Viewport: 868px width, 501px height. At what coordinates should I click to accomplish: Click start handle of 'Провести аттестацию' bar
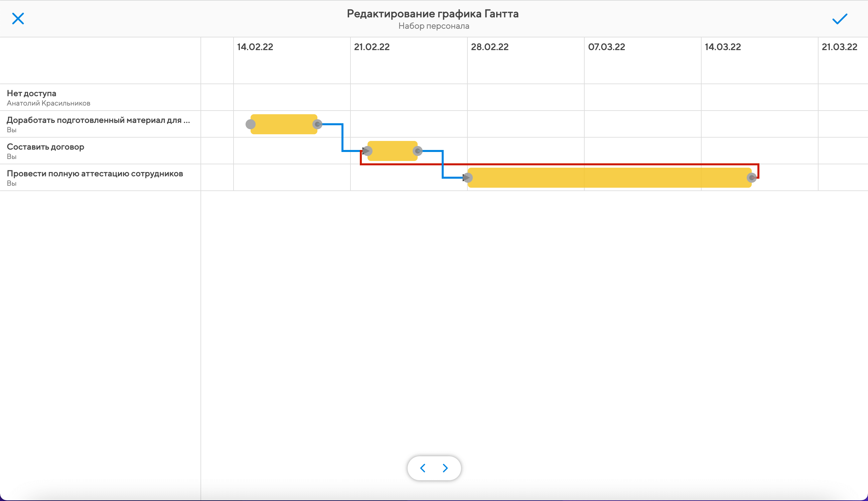coord(468,178)
